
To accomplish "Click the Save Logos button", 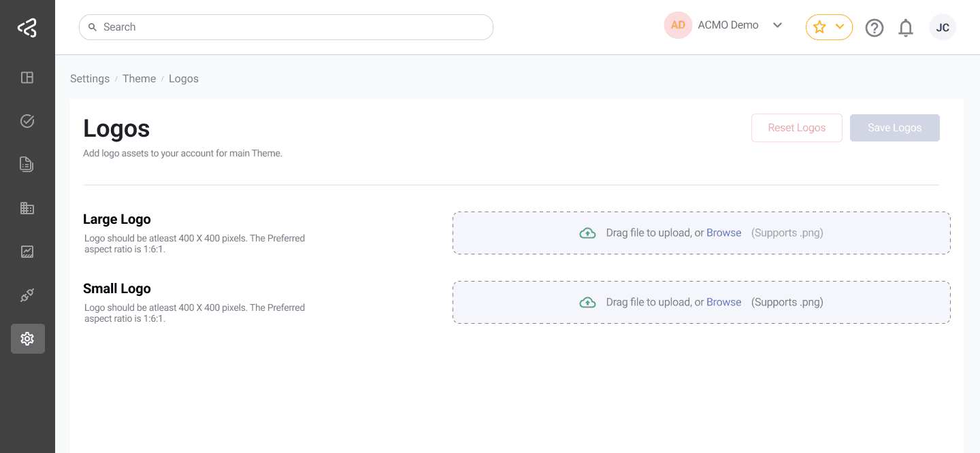I will click(894, 128).
